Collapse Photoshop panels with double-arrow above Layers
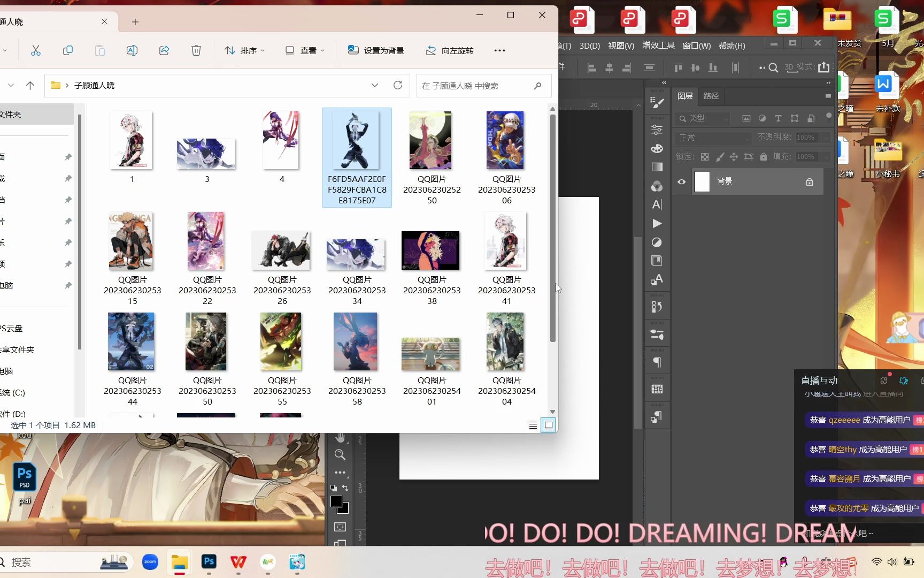 [828, 83]
